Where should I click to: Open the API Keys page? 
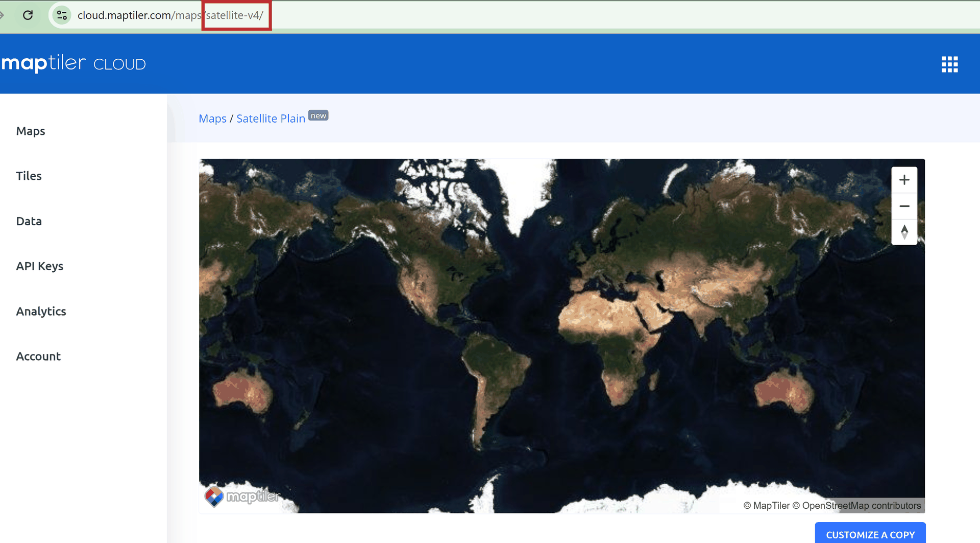(x=39, y=266)
